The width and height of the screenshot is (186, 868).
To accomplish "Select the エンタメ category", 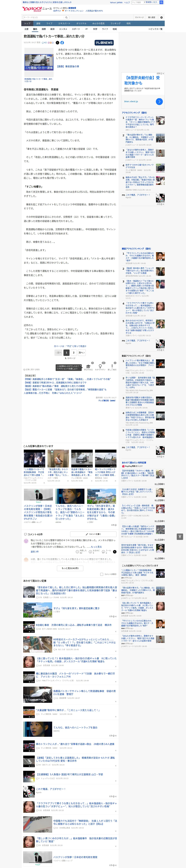I will coord(63,29).
